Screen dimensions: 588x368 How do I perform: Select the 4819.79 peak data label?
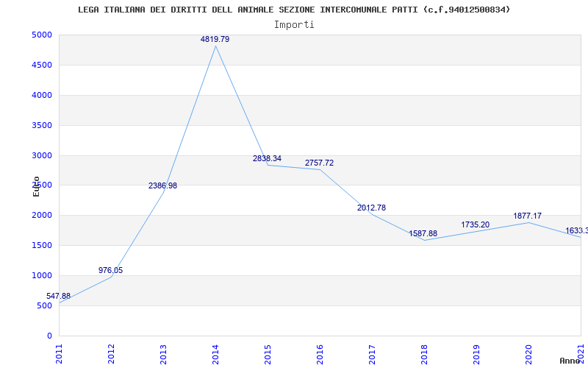tap(215, 39)
